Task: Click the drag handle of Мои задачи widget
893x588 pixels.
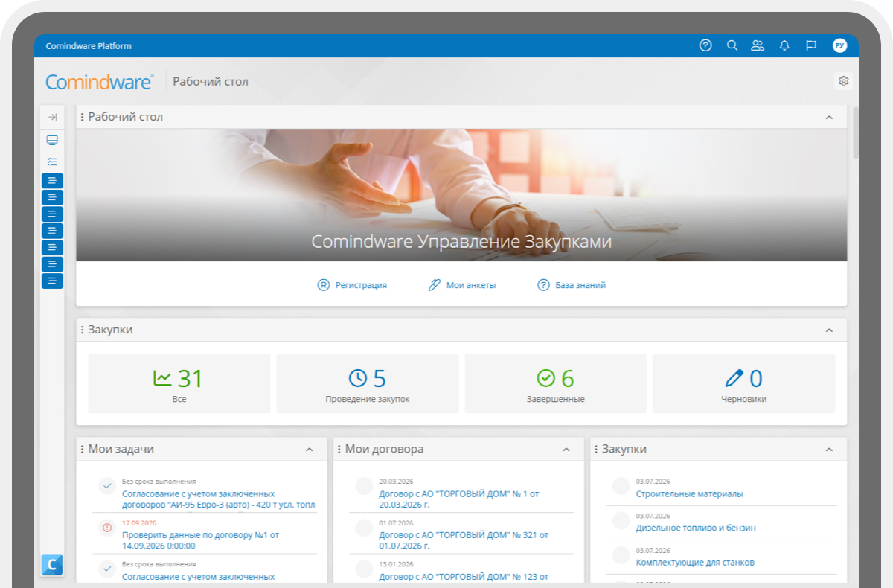Action: [82, 450]
